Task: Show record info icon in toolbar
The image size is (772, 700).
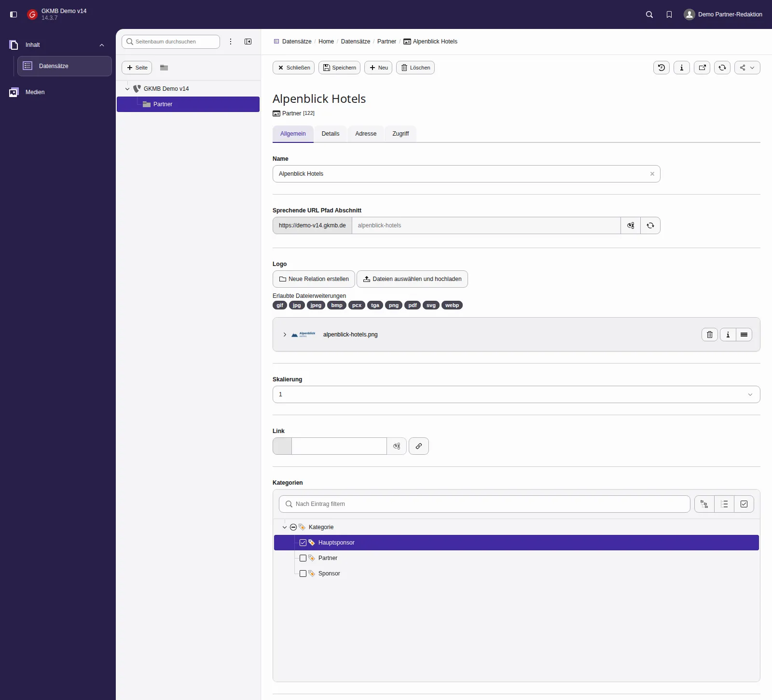Action: tap(682, 68)
